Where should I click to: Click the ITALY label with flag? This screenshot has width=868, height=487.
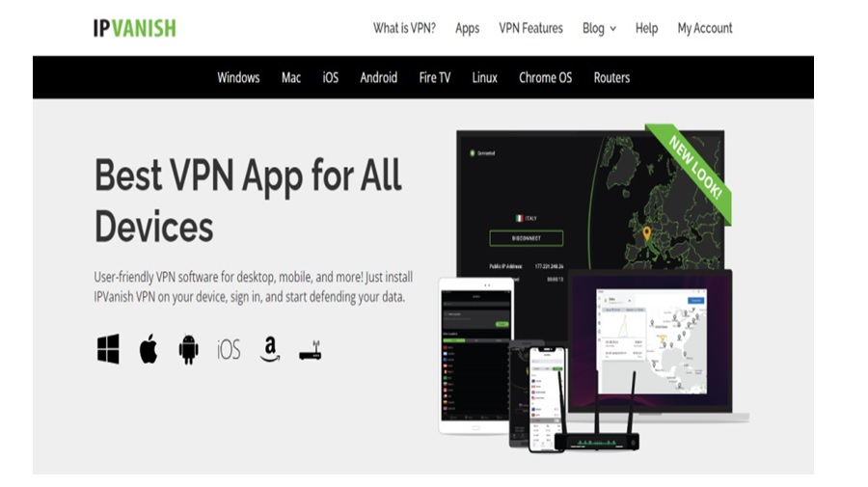pos(527,218)
